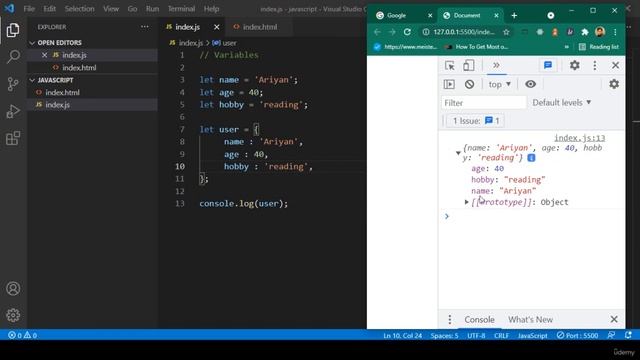Image resolution: width=640 pixels, height=360 pixels.
Task: Open the Selection menu
Action: click(x=79, y=9)
